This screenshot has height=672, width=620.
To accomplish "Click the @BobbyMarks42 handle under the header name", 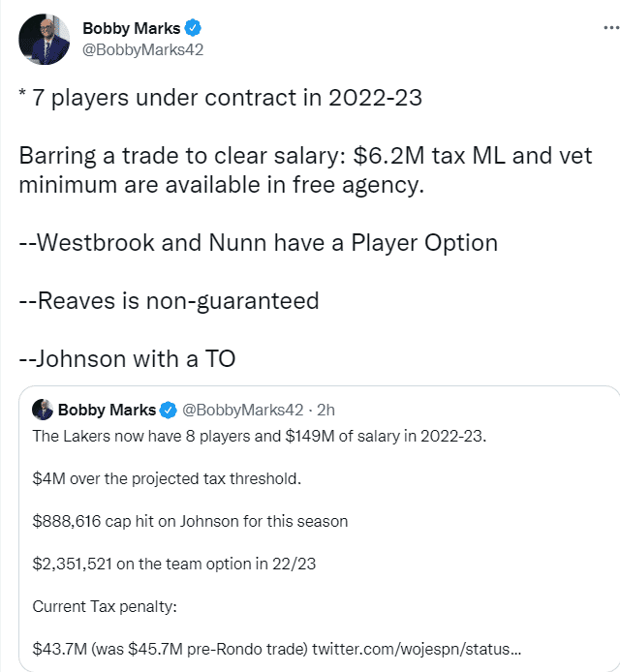I will tap(142, 49).
